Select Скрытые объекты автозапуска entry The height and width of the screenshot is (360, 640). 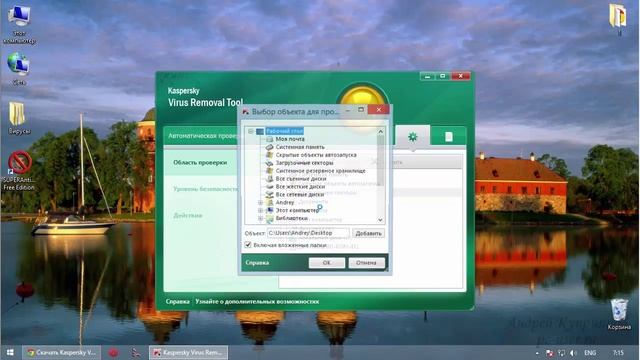pyautogui.click(x=316, y=155)
